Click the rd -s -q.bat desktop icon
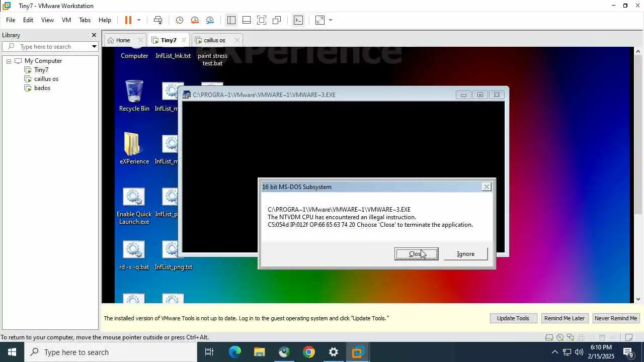This screenshot has width=644, height=362. [x=134, y=255]
